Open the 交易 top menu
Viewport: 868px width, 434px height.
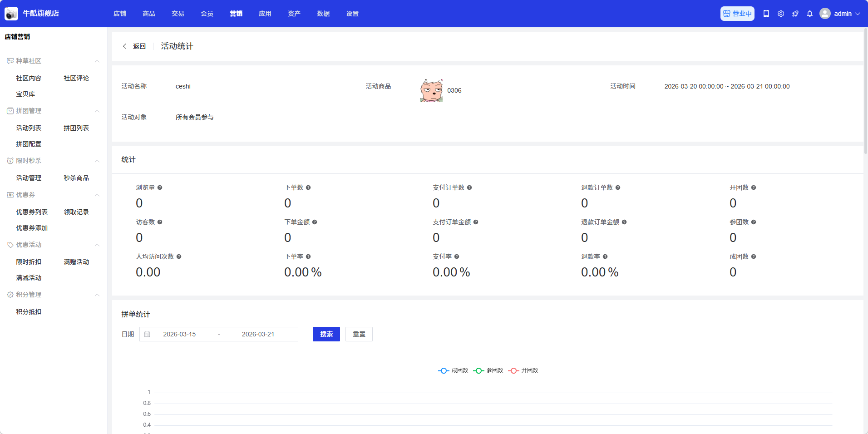click(x=178, y=14)
